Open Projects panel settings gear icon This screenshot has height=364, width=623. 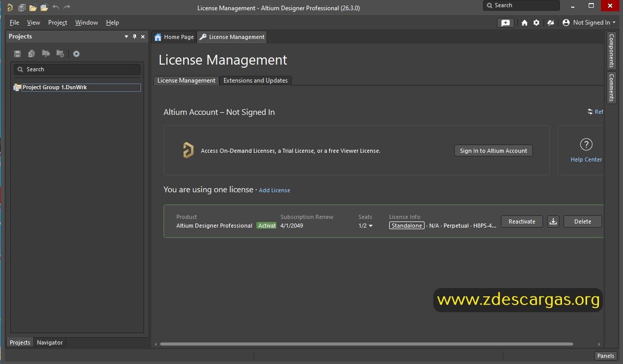point(76,53)
